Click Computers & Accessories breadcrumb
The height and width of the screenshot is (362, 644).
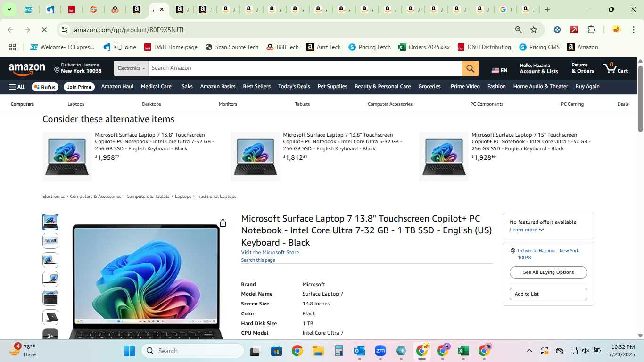pos(96,197)
